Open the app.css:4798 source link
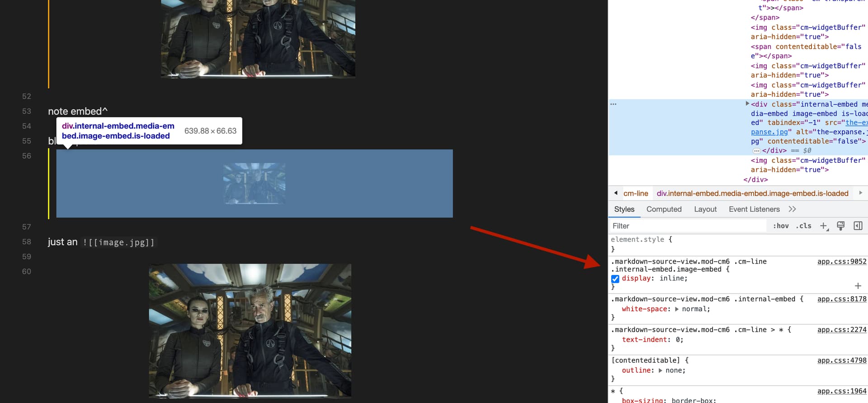Image resolution: width=868 pixels, height=403 pixels. pyautogui.click(x=842, y=360)
